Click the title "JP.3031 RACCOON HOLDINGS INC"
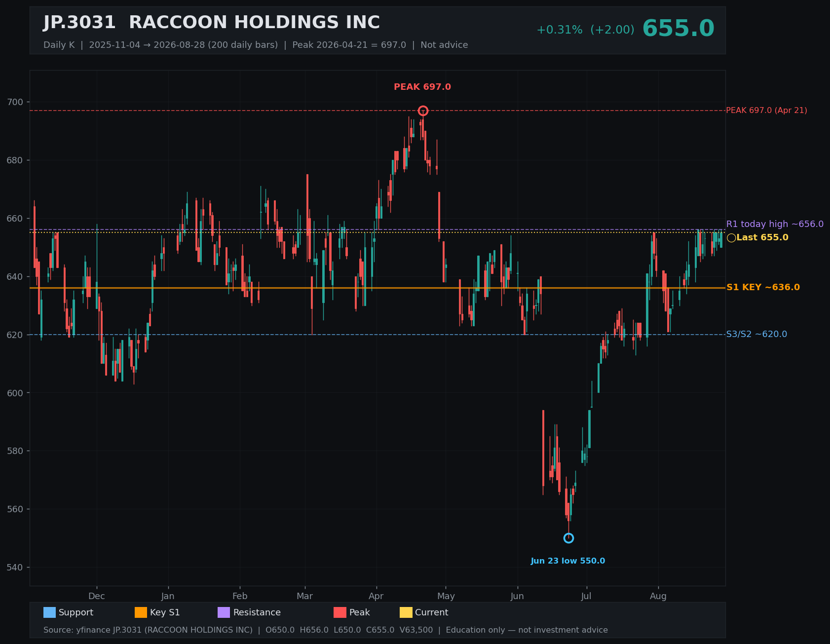 tap(212, 23)
